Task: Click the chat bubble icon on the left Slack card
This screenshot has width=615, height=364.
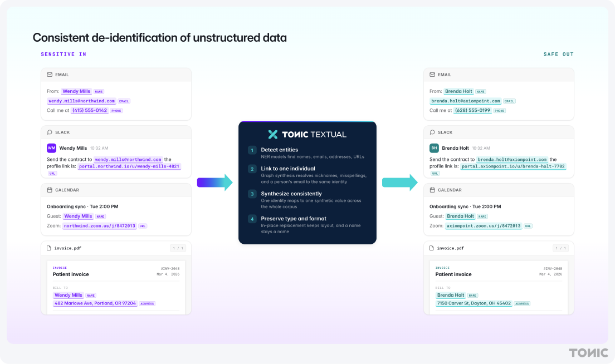Action: [50, 132]
